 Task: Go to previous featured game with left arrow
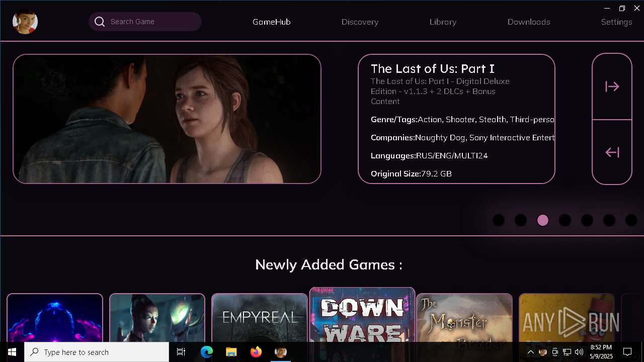(x=612, y=152)
